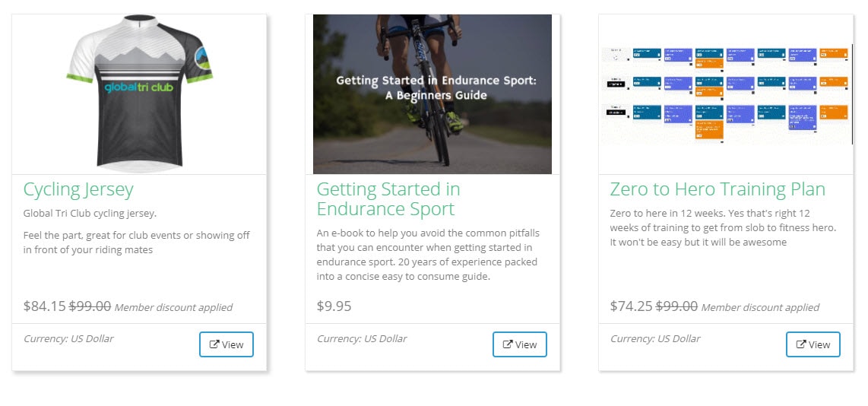Screen dimensions: 868x406
Task: Click external-link icon on e-book View button
Action: point(508,344)
